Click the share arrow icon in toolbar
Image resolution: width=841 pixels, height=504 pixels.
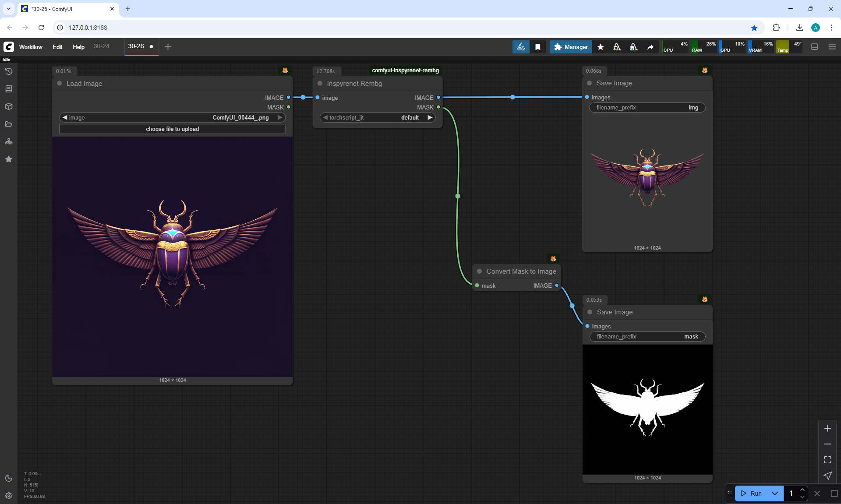click(650, 47)
